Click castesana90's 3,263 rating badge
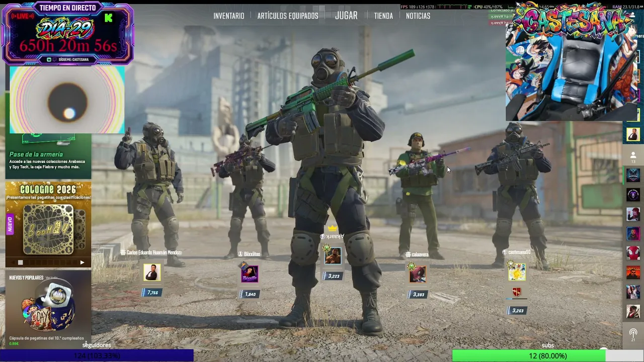The width and height of the screenshot is (644, 362). click(x=517, y=311)
